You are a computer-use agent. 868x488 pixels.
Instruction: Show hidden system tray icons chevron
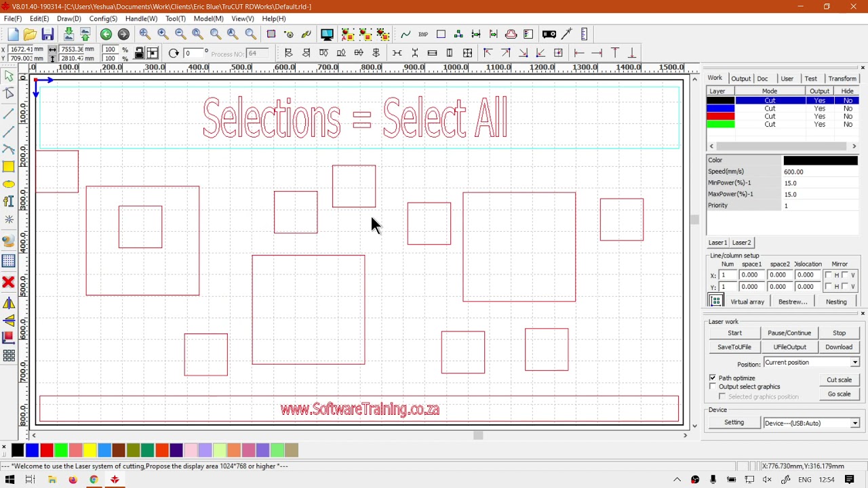click(677, 480)
